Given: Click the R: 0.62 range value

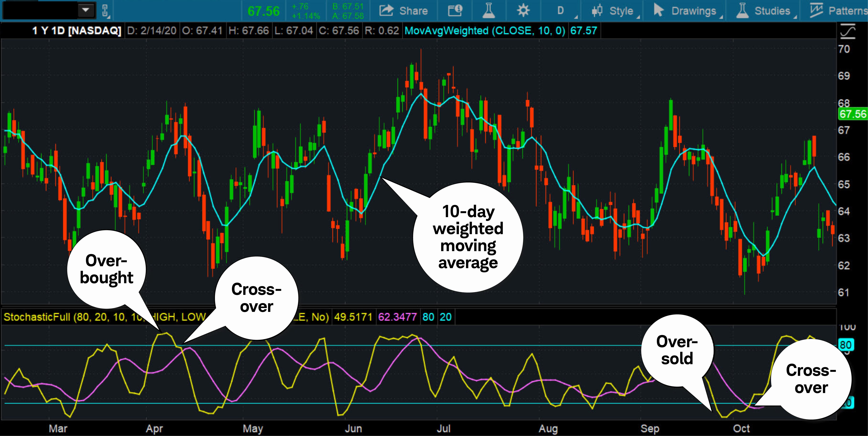Looking at the screenshot, I should pos(382,31).
